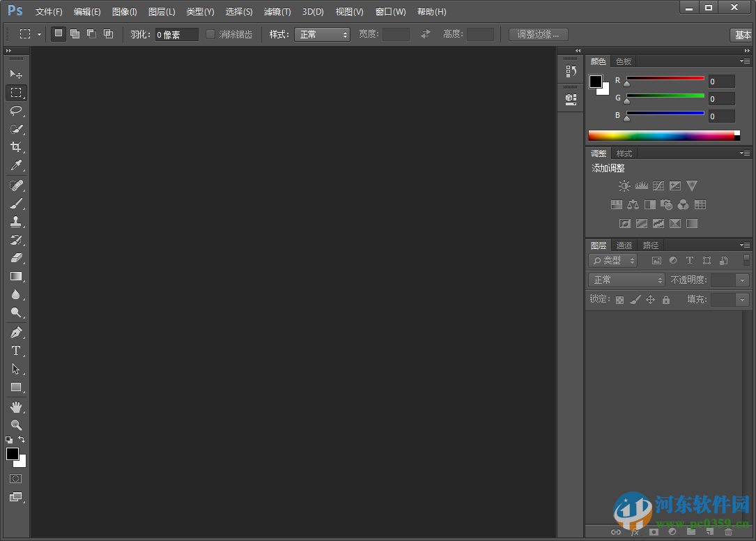The width and height of the screenshot is (756, 541).
Task: Add a Curves adjustment from the Adjustments panel
Action: pyautogui.click(x=658, y=185)
